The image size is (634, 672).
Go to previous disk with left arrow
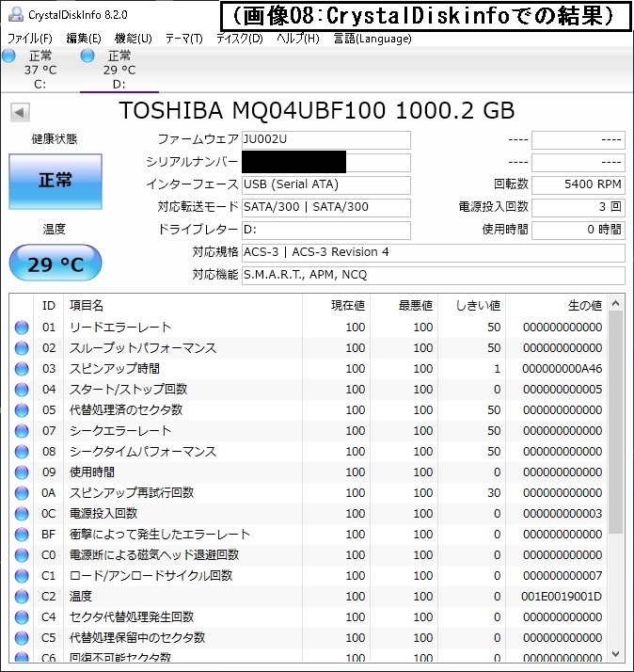pyautogui.click(x=20, y=113)
